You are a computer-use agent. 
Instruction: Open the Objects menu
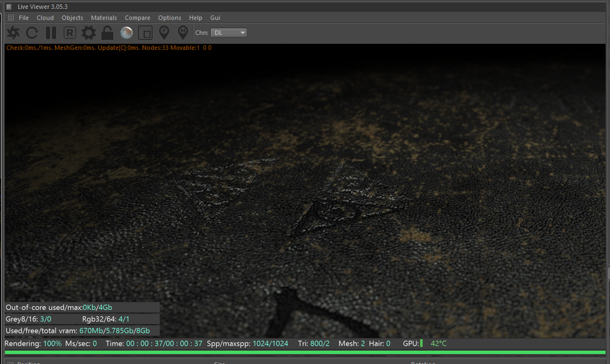72,18
